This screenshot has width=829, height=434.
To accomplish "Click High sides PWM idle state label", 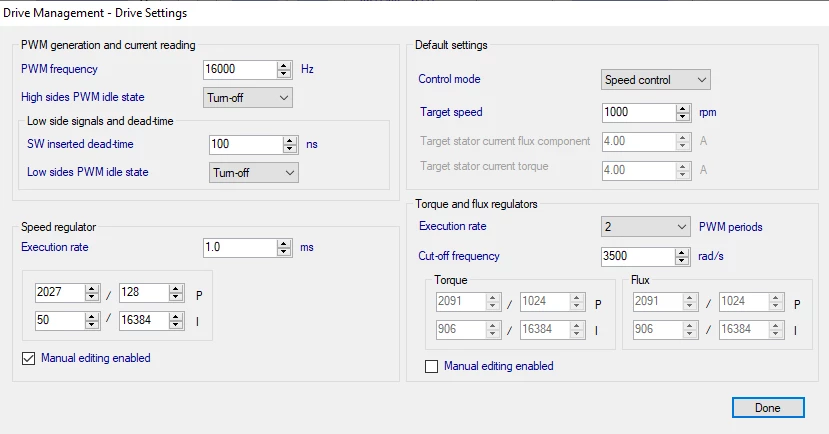I will [82, 97].
